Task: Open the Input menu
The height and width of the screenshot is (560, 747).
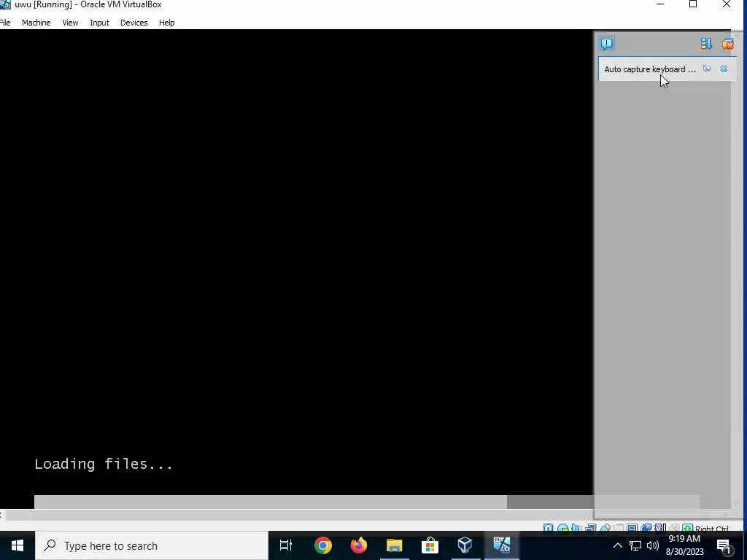Action: coord(99,23)
